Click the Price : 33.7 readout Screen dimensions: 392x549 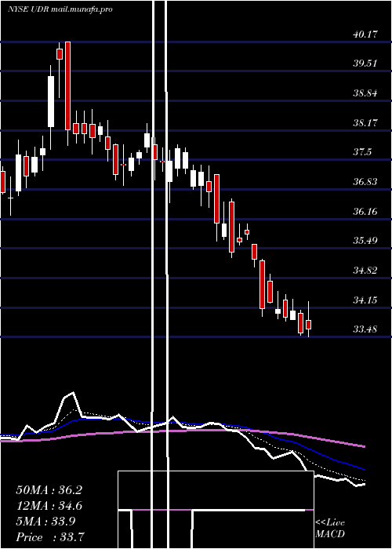[49, 536]
